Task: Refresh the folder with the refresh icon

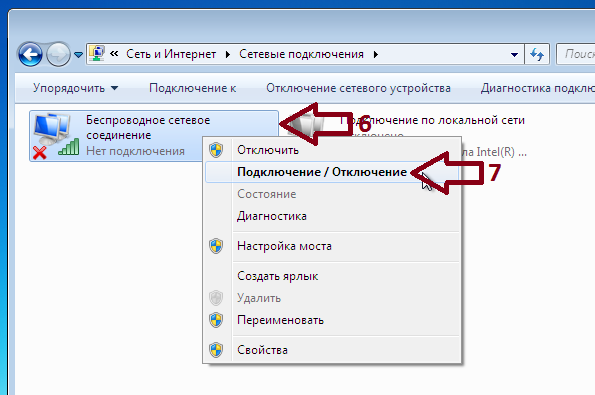Action: coord(537,54)
